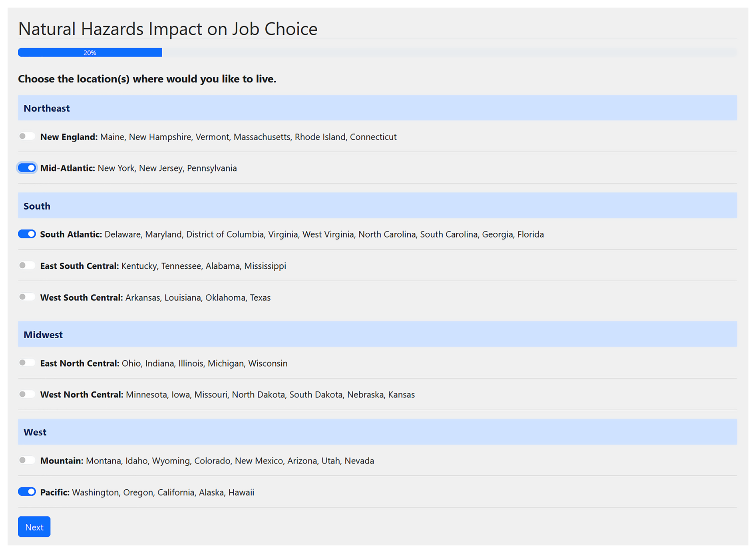This screenshot has height=553, width=756.
Task: Turn off the Pacific toggle switch
Action: [x=27, y=492]
